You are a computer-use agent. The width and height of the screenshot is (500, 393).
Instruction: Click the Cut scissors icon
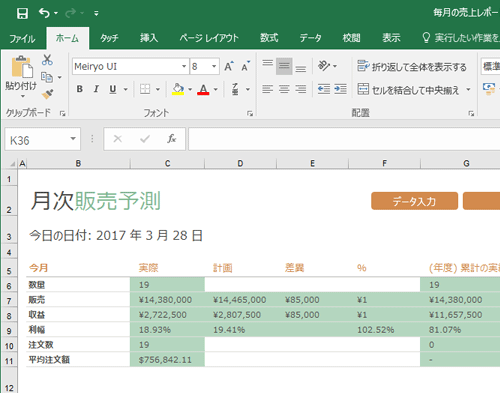[x=47, y=60]
